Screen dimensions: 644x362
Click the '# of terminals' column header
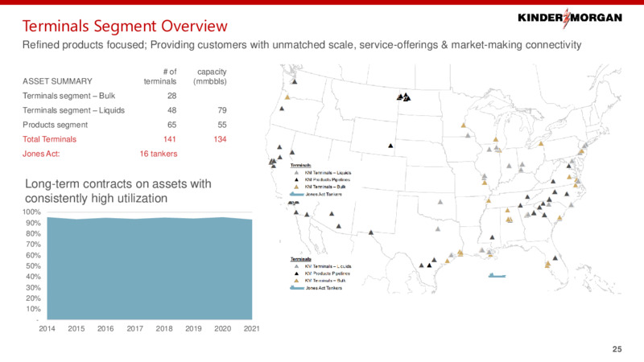pyautogui.click(x=160, y=76)
